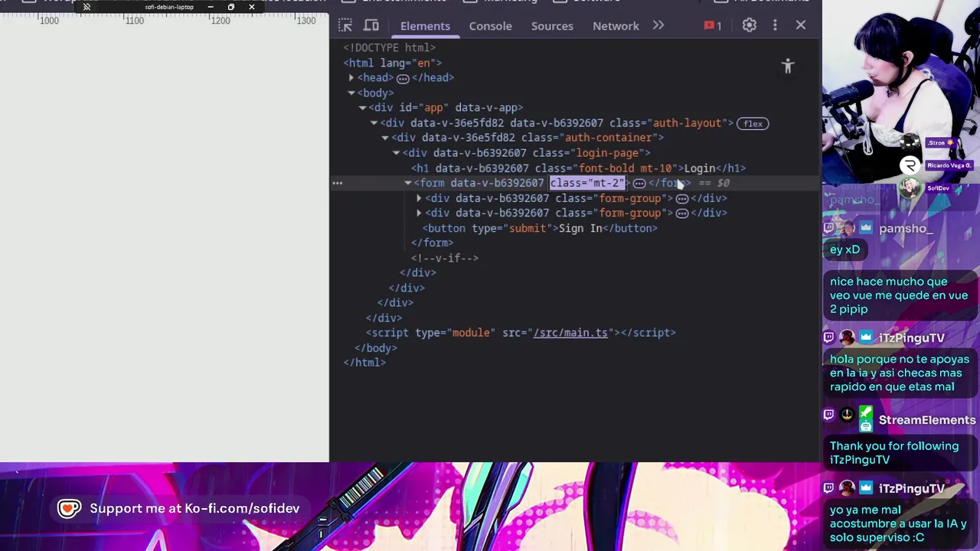Select the closing </html> tag row
The height and width of the screenshot is (551, 980).
click(365, 363)
